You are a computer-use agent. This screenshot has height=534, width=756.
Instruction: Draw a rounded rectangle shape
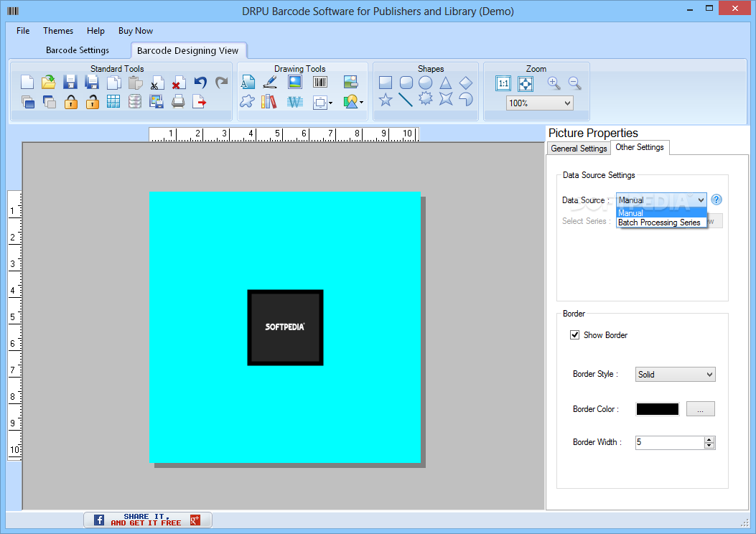(x=406, y=83)
